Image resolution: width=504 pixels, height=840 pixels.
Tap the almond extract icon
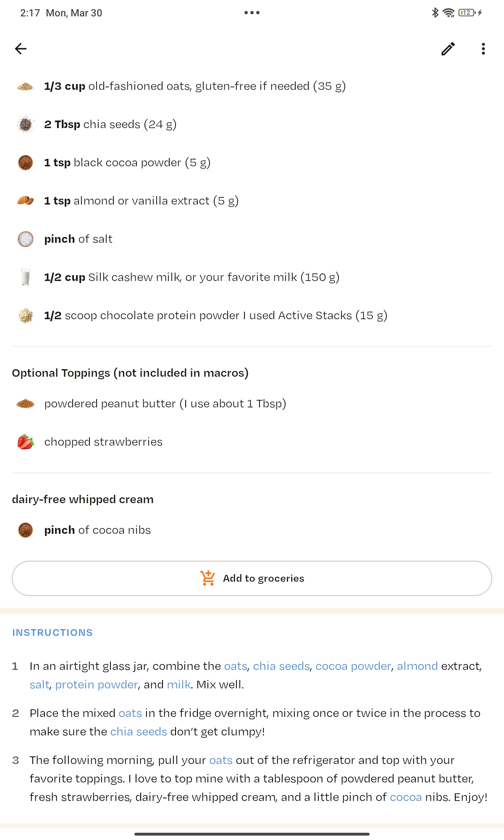coord(26,201)
